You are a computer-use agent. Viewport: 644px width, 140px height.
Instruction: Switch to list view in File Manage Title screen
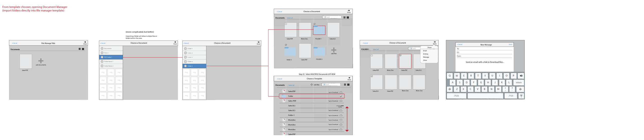point(80,49)
